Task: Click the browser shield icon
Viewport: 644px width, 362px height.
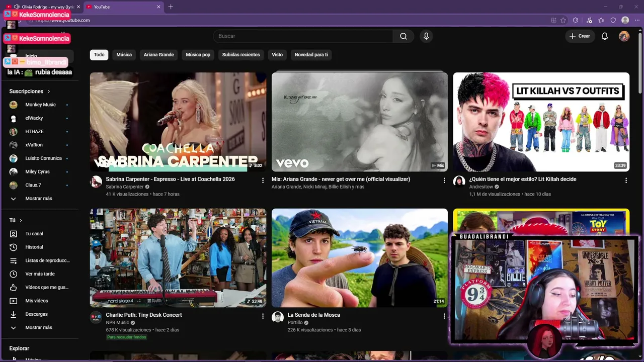Action: pos(613,20)
